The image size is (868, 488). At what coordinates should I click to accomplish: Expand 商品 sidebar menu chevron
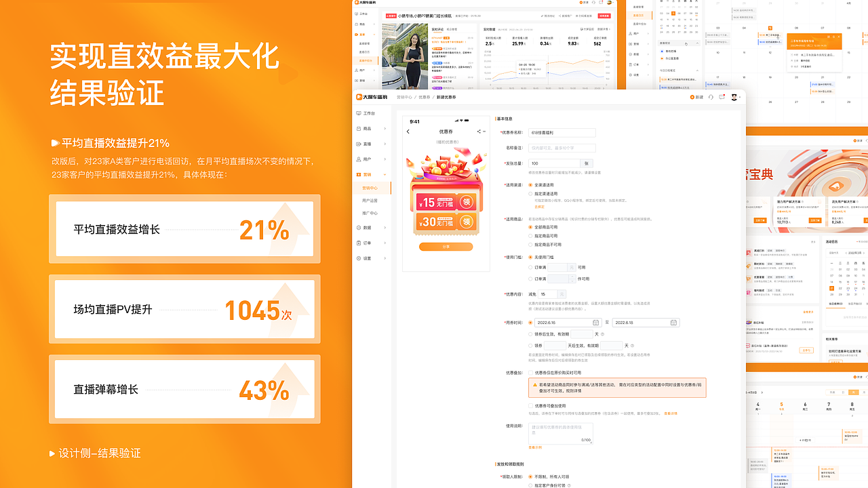[385, 128]
